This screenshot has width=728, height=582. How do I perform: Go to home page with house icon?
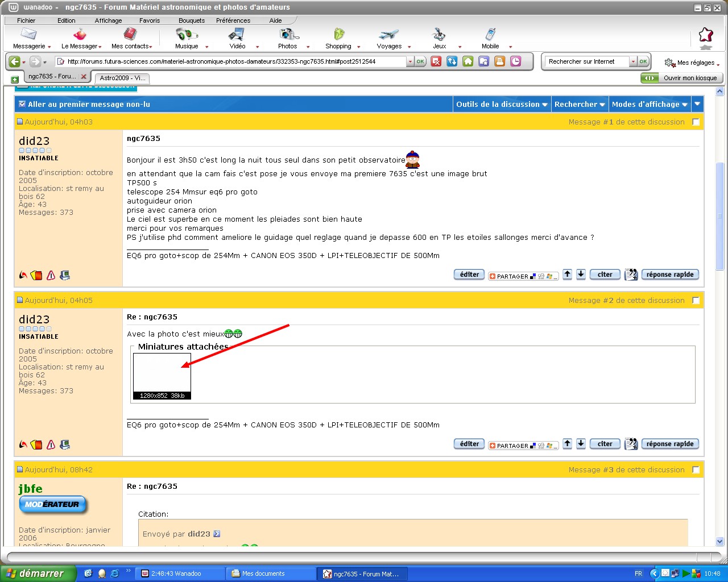tap(468, 61)
